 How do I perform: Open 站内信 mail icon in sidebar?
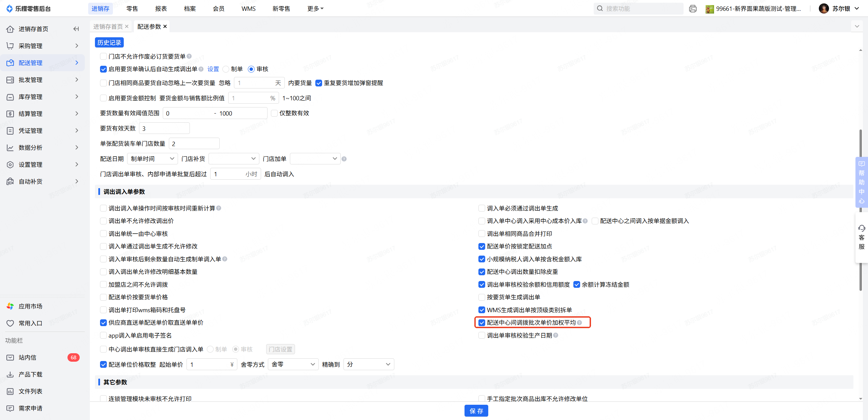tap(10, 357)
